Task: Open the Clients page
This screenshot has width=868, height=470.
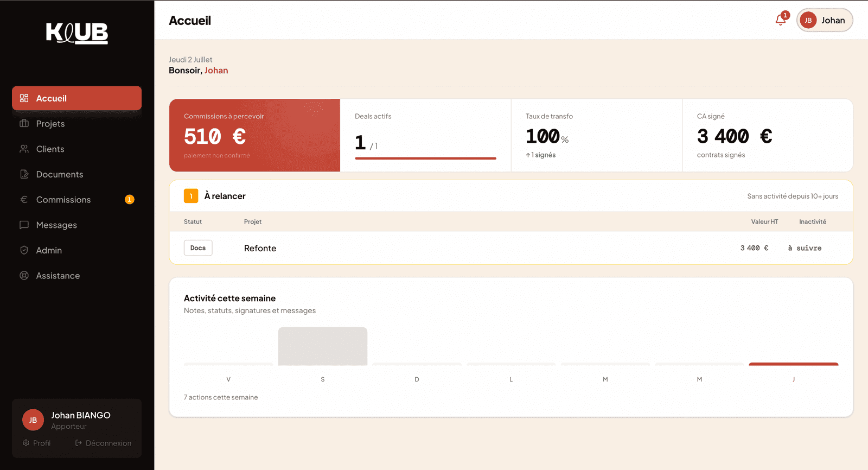Action: [76, 149]
